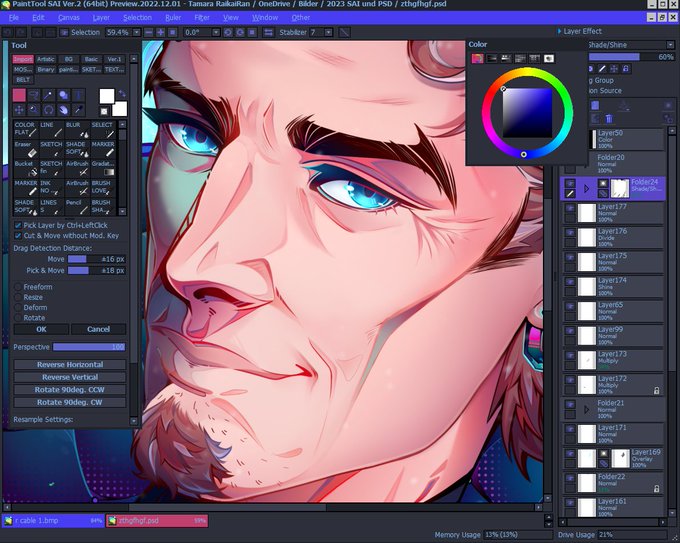
Task: Select the Hand pan tool
Action: (63, 110)
